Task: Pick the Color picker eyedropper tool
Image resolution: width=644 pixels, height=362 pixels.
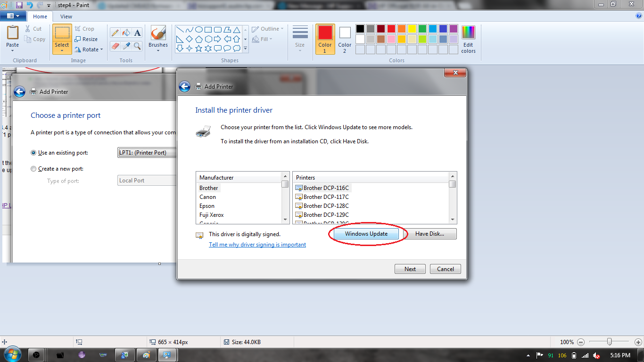Action: pyautogui.click(x=126, y=46)
